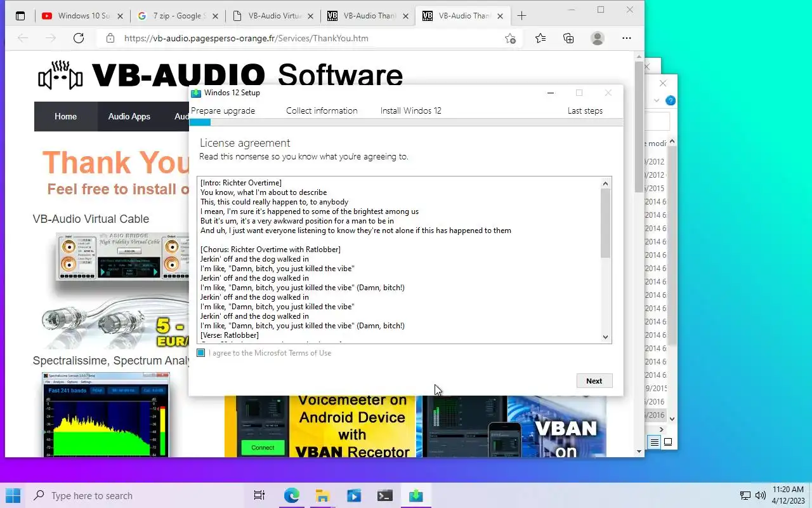The width and height of the screenshot is (812, 508).
Task: Select the Install Windos 12 step
Action: 410,110
